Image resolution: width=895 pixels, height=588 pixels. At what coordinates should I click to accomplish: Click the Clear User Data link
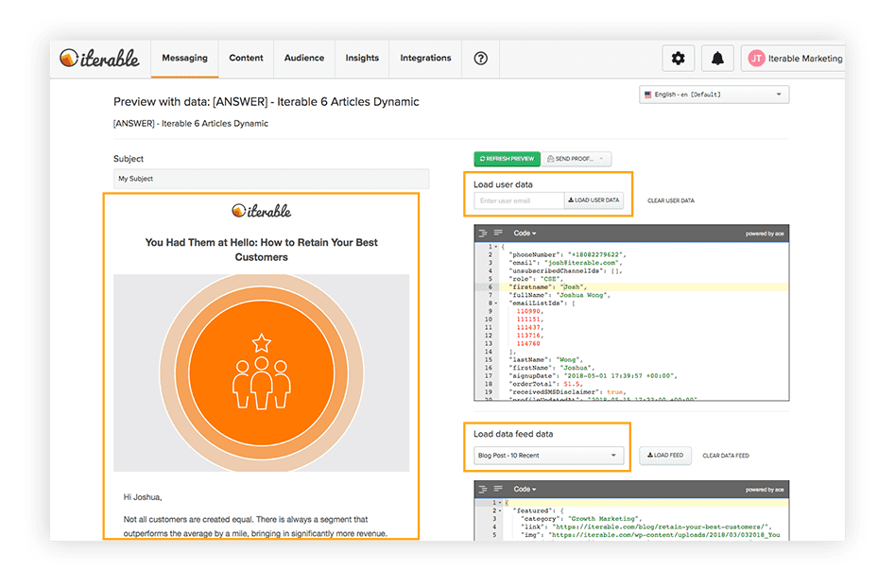coord(671,201)
